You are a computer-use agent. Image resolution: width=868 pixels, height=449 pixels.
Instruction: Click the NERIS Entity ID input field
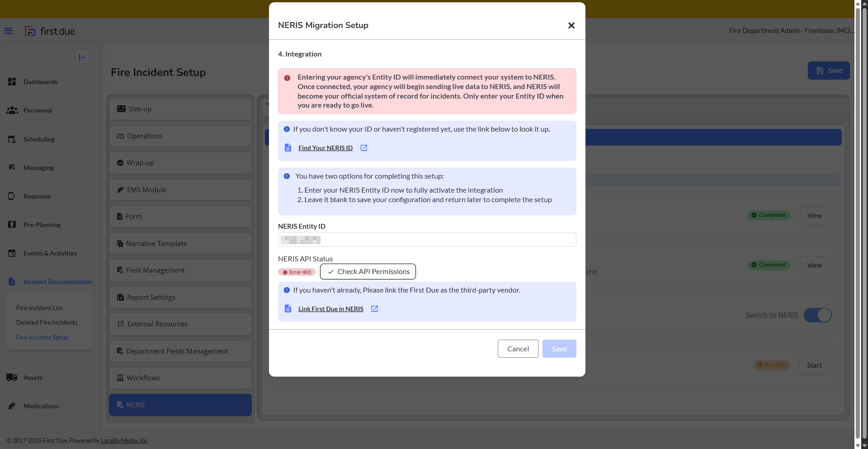(x=427, y=240)
